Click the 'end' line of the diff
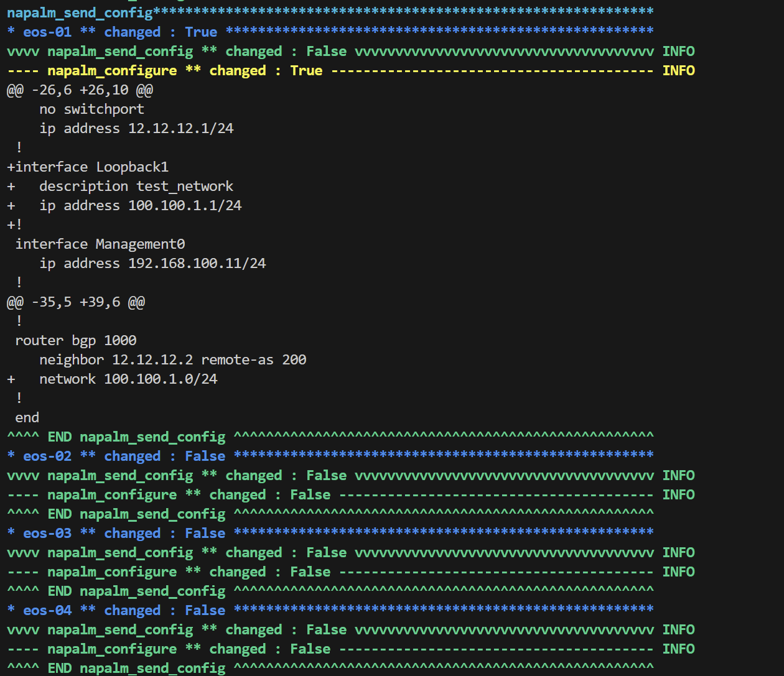 pos(27,417)
